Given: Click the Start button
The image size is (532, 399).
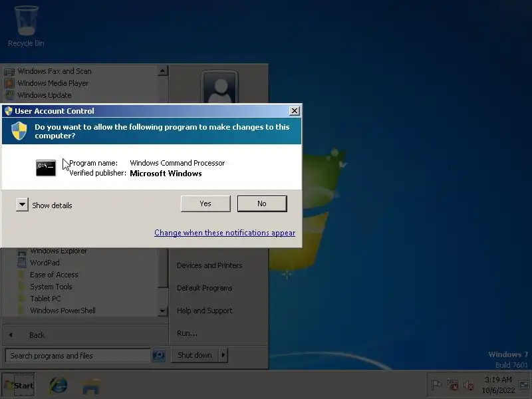Looking at the screenshot, I should point(19,385).
